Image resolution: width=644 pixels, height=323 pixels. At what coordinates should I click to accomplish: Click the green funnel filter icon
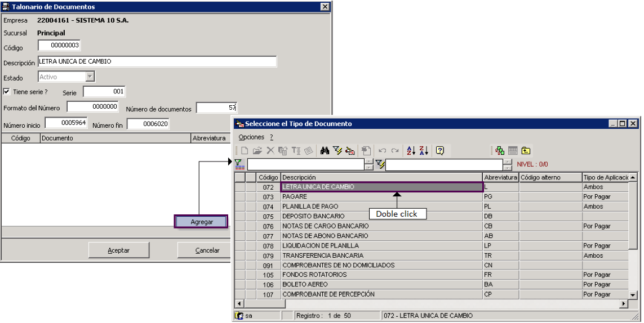239,164
